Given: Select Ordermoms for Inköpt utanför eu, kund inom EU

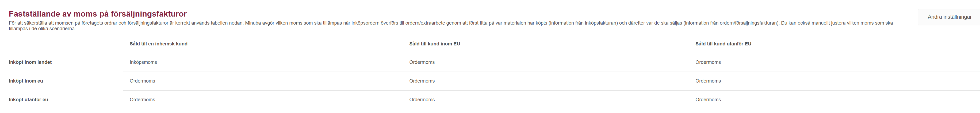Looking at the screenshot, I should 422,100.
